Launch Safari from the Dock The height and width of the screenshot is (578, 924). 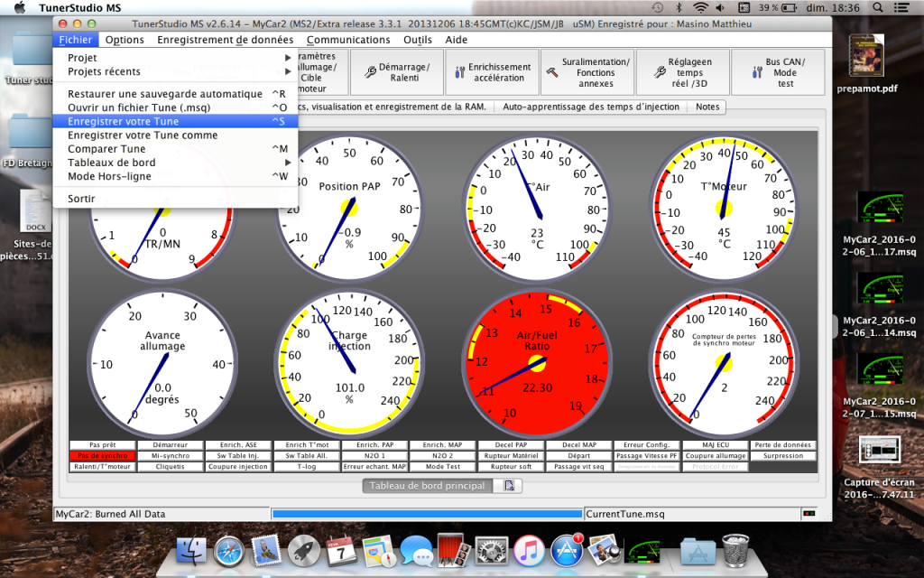(x=229, y=552)
